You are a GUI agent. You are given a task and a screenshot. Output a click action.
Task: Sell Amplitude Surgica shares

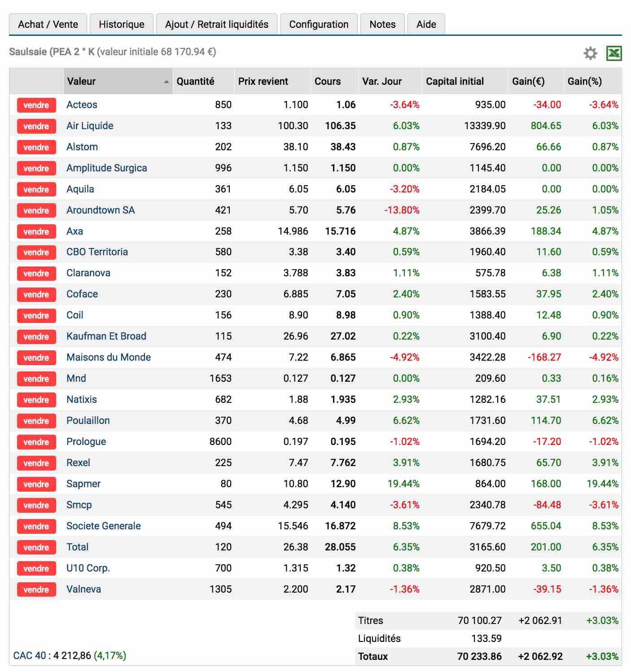tap(36, 168)
